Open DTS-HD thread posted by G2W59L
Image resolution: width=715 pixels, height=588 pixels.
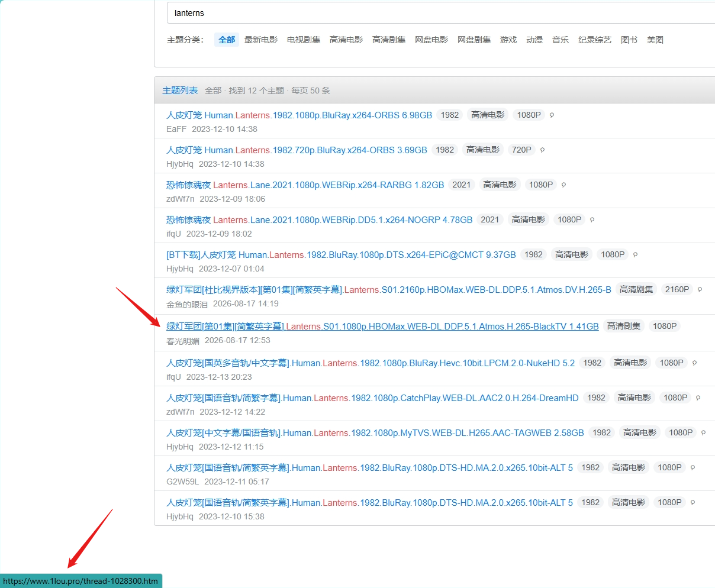click(369, 468)
